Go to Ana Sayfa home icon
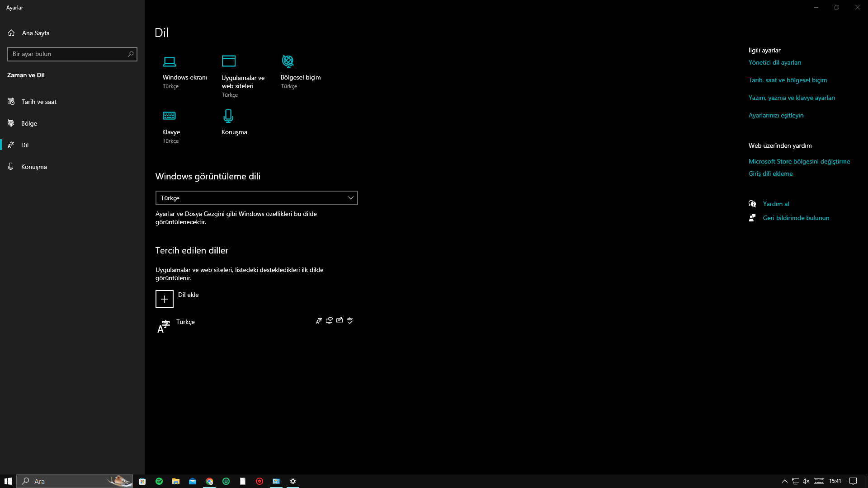 click(11, 33)
